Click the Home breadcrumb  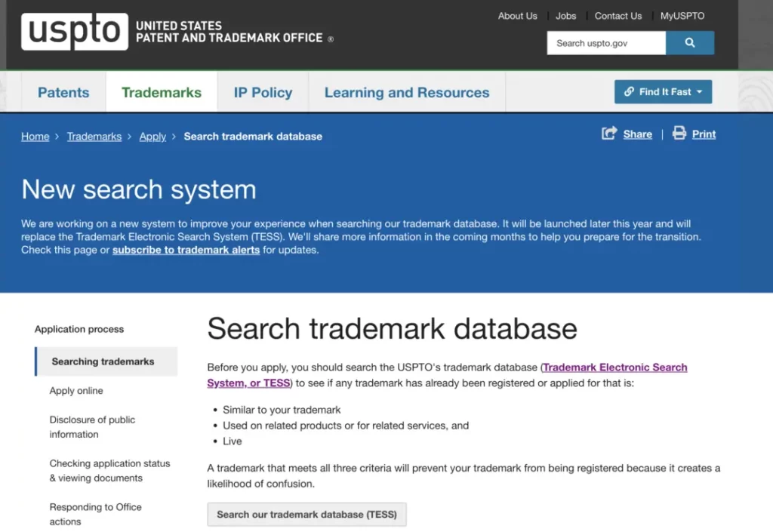pos(35,137)
